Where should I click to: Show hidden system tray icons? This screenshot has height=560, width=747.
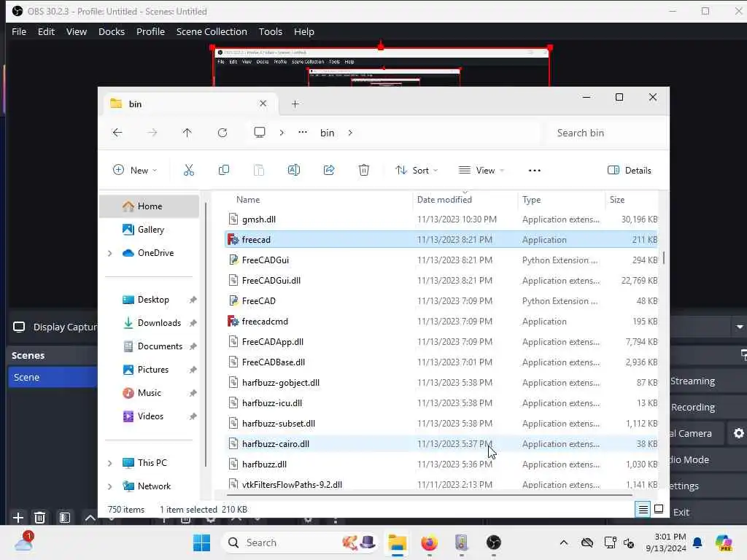tap(564, 542)
